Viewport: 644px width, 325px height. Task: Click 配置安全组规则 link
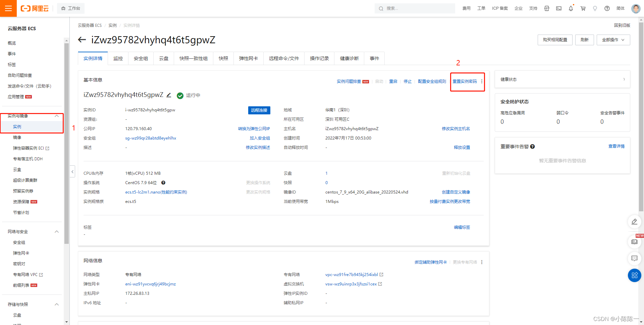click(x=432, y=82)
